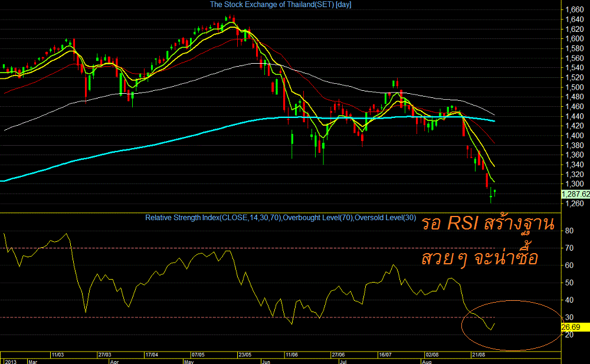Select the 17/04 date marker
The width and height of the screenshot is (590, 364).
(152, 355)
